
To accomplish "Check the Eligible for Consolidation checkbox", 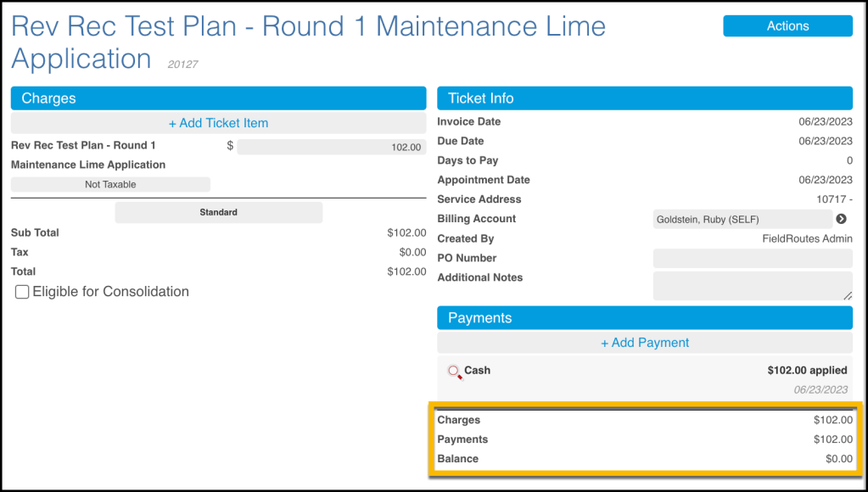I will coord(22,292).
